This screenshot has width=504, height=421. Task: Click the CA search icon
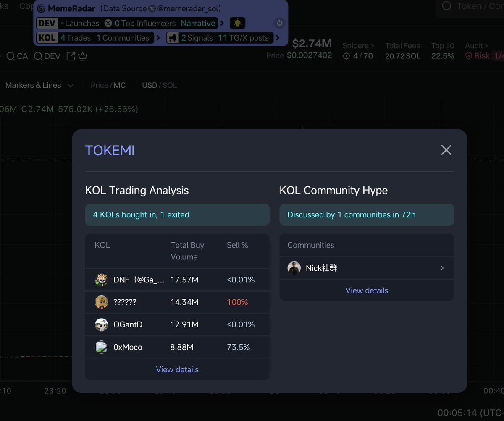[10, 56]
